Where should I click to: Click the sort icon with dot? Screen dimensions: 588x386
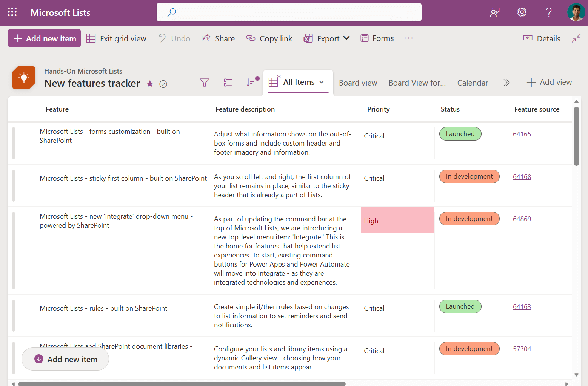pos(252,82)
